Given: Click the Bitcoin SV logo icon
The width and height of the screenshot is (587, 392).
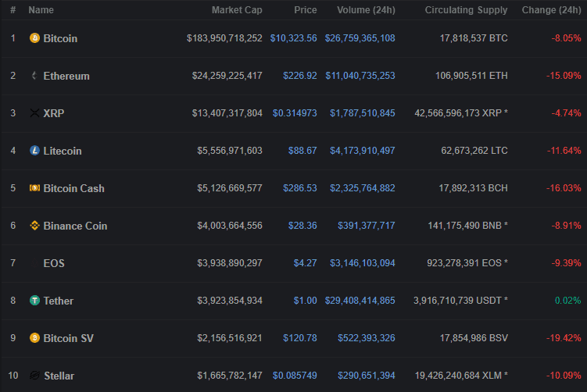Looking at the screenshot, I should [34, 338].
